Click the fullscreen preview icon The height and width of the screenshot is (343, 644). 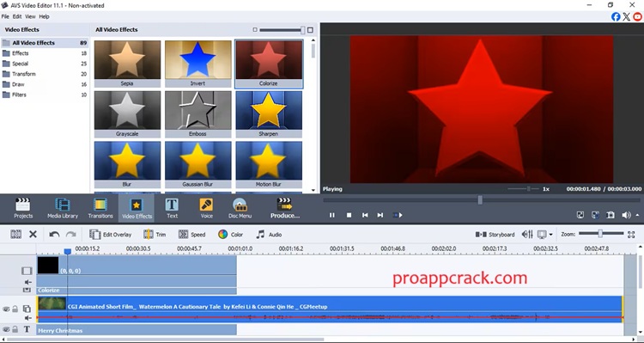click(580, 215)
